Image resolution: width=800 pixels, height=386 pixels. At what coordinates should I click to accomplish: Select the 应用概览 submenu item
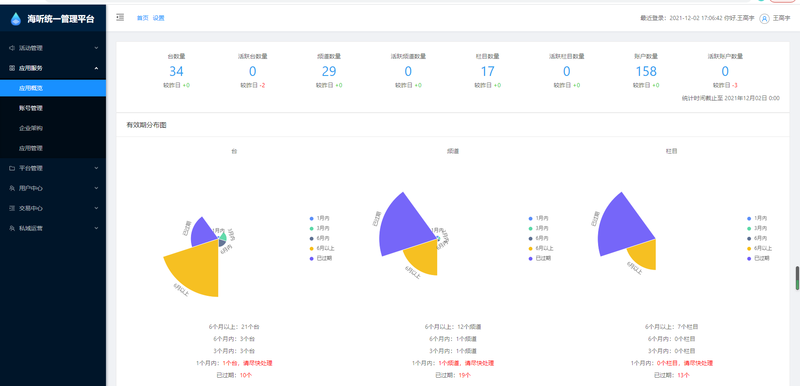pyautogui.click(x=53, y=88)
